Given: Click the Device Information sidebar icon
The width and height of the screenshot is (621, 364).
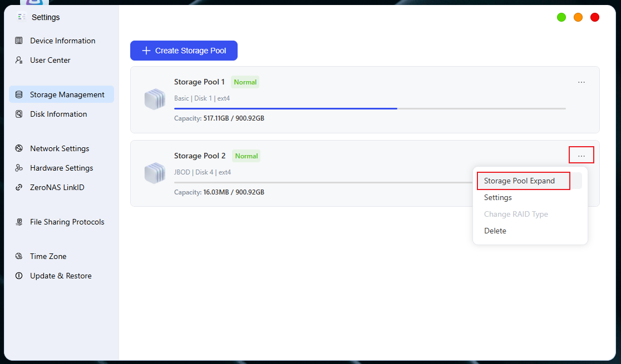Looking at the screenshot, I should tap(18, 41).
